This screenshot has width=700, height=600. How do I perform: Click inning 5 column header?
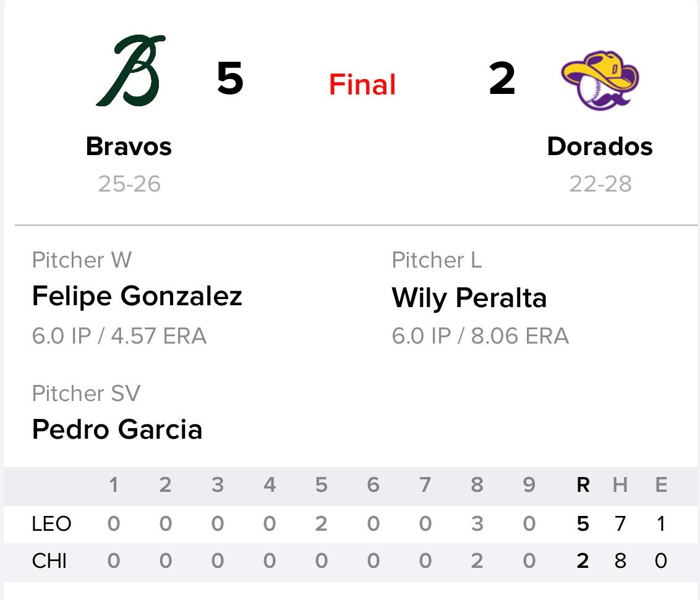pyautogui.click(x=321, y=486)
